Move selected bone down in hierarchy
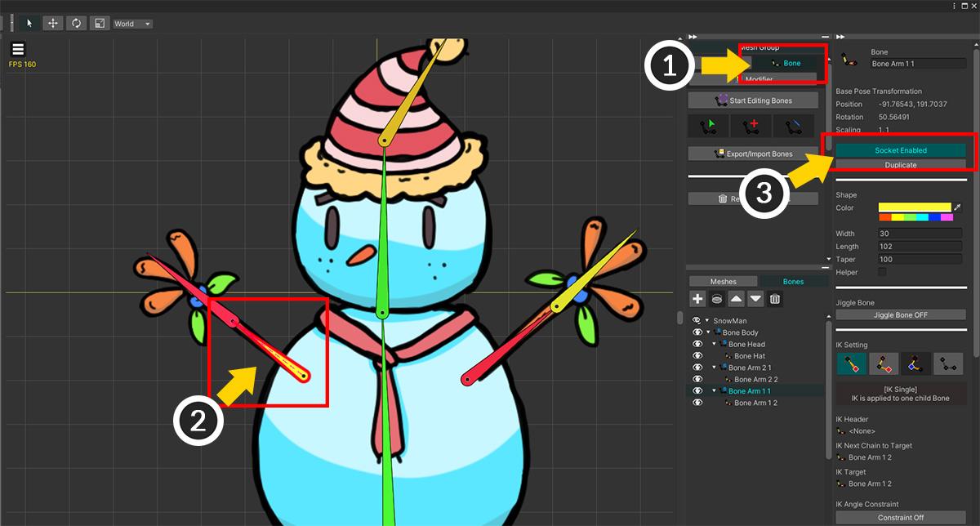 pos(756,299)
